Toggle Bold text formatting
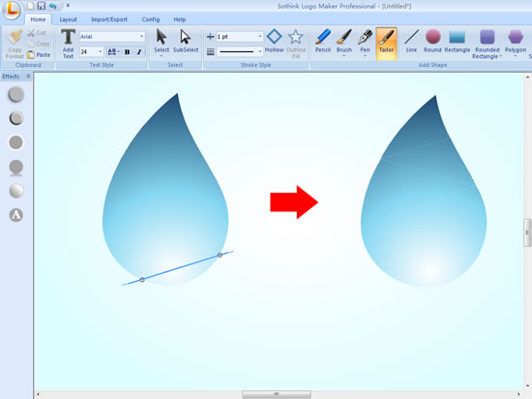 [128, 52]
